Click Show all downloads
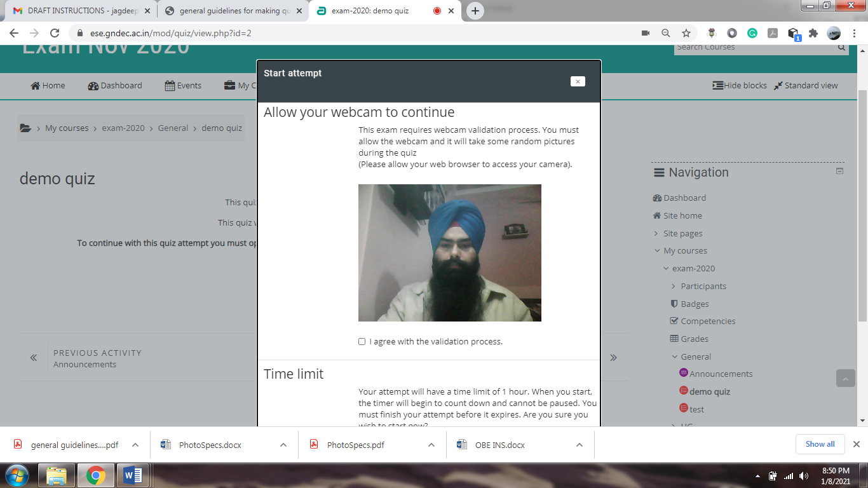 pos(820,444)
